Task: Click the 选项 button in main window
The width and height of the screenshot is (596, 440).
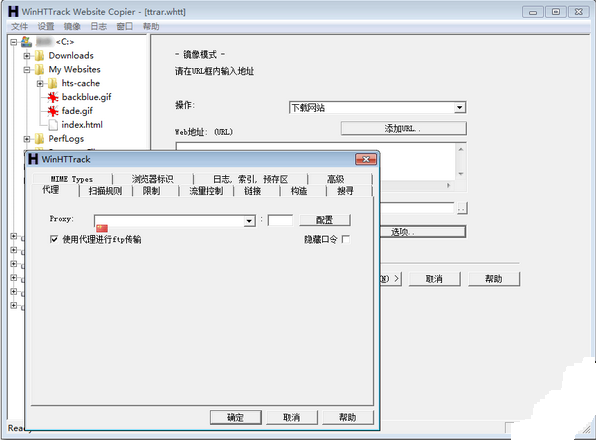Action: pyautogui.click(x=423, y=232)
